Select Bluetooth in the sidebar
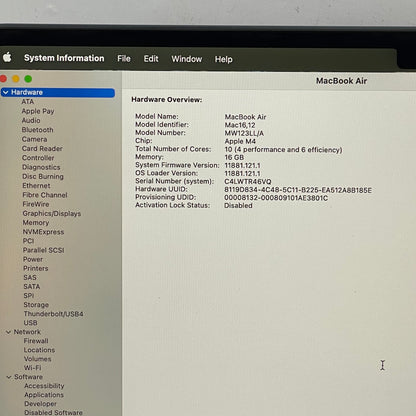Viewport: 416px width, 416px height. (x=37, y=130)
